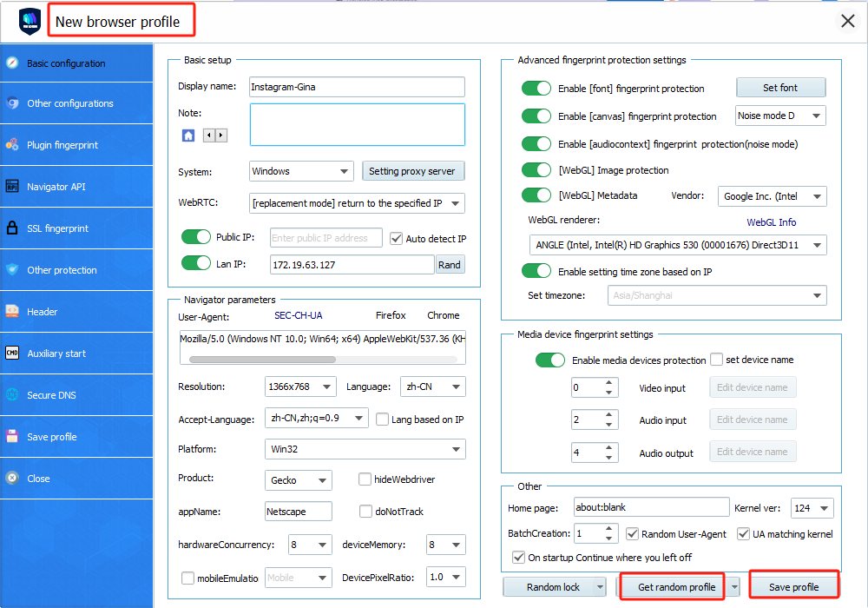Image resolution: width=868 pixels, height=608 pixels.
Task: Switch to Other configurations tab
Action: pyautogui.click(x=69, y=103)
